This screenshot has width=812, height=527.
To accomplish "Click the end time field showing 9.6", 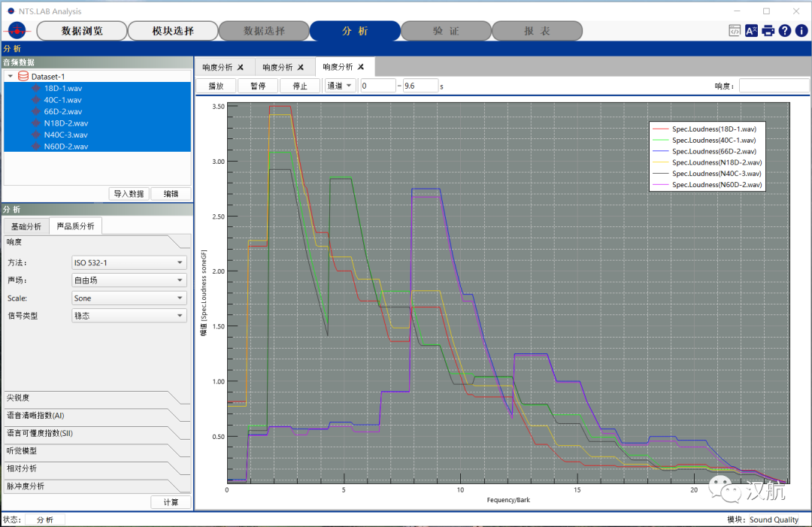I will pos(420,86).
